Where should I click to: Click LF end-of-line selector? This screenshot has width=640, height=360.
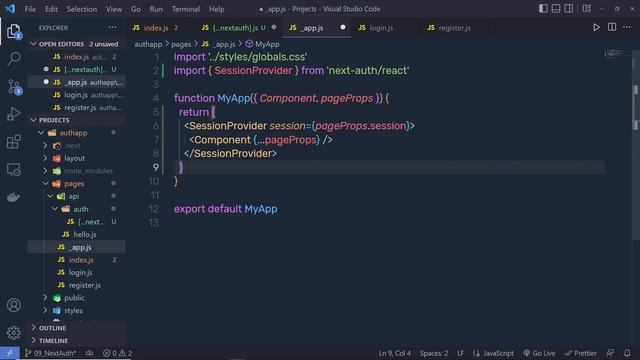click(460, 353)
